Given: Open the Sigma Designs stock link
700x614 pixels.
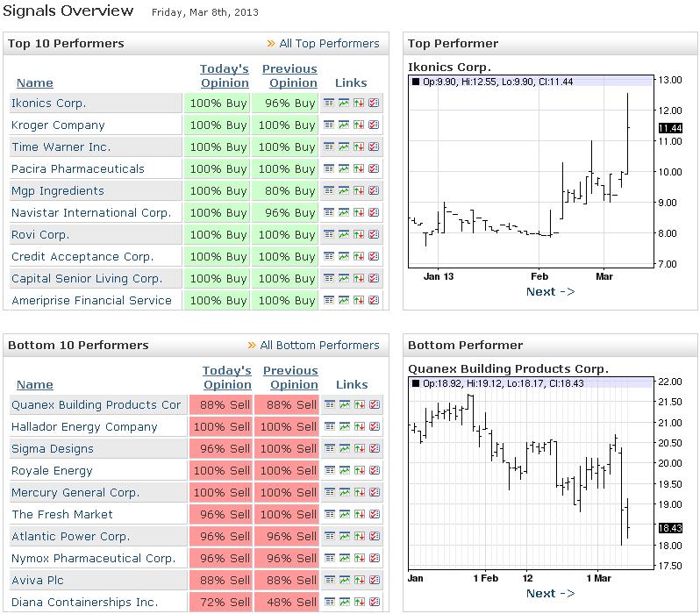Looking at the screenshot, I should 53,448.
